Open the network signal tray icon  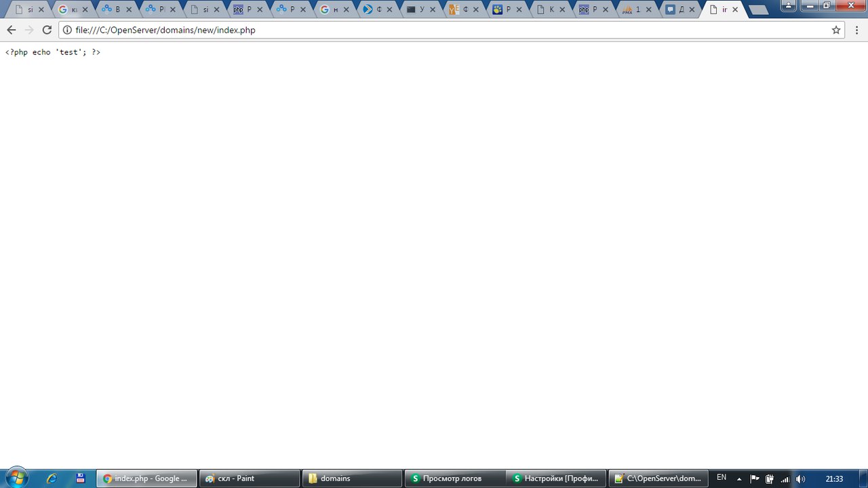[x=785, y=479]
